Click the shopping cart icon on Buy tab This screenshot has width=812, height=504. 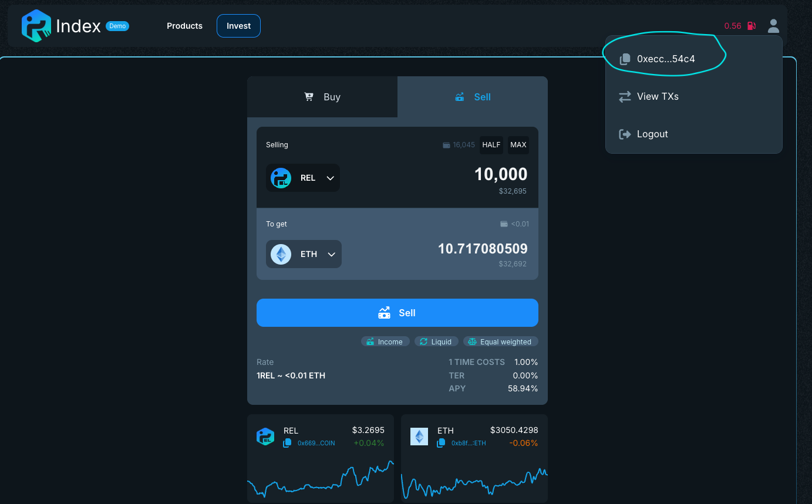[309, 96]
